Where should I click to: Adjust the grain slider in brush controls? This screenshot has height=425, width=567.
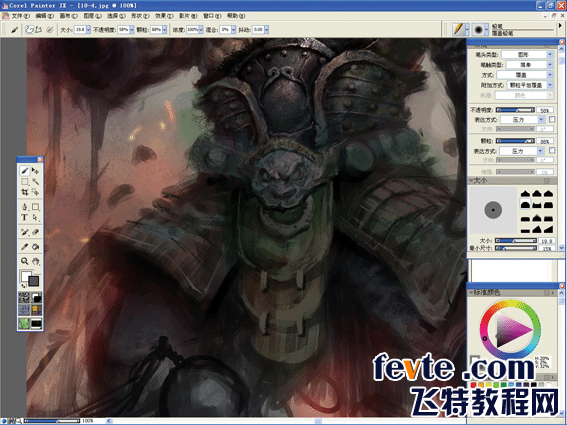pyautogui.click(x=515, y=141)
